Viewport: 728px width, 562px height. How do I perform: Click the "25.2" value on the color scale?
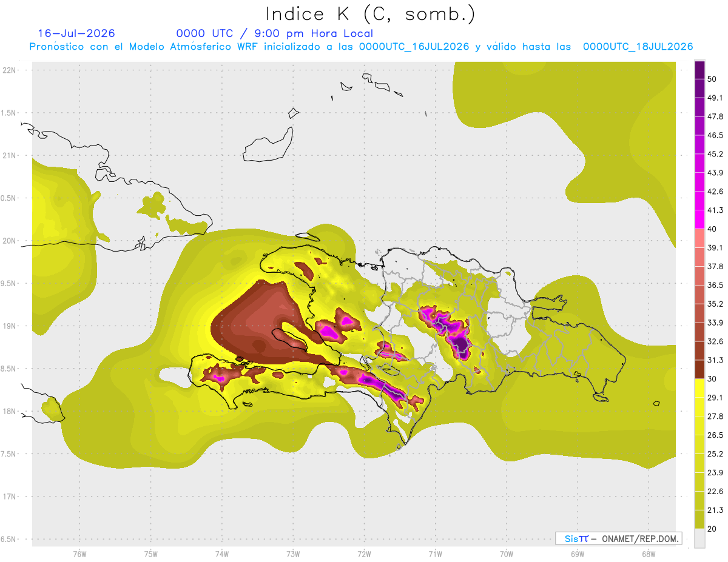click(x=715, y=453)
